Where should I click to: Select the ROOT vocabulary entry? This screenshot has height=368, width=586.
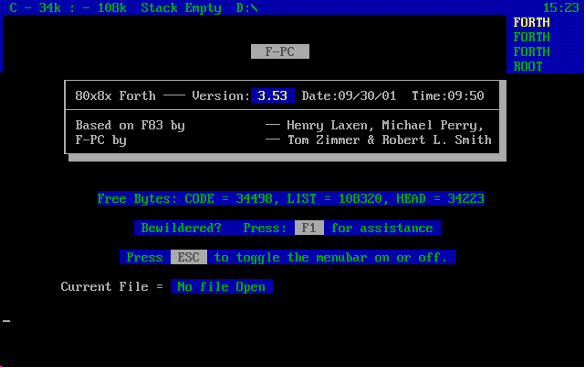528,67
